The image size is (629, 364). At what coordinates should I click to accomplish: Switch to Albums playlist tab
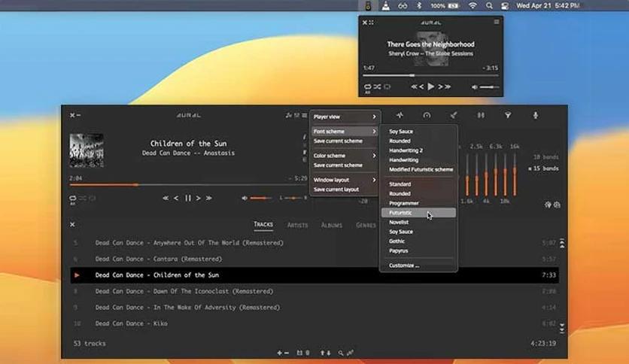[332, 225]
